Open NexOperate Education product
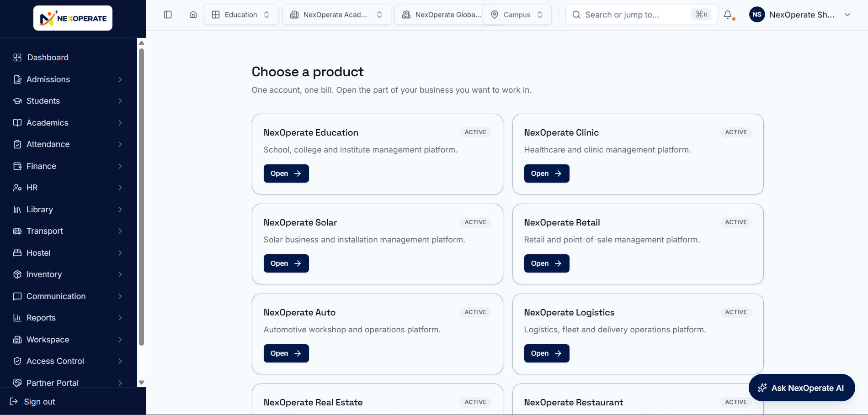Viewport: 868px width, 415px height. click(286, 173)
